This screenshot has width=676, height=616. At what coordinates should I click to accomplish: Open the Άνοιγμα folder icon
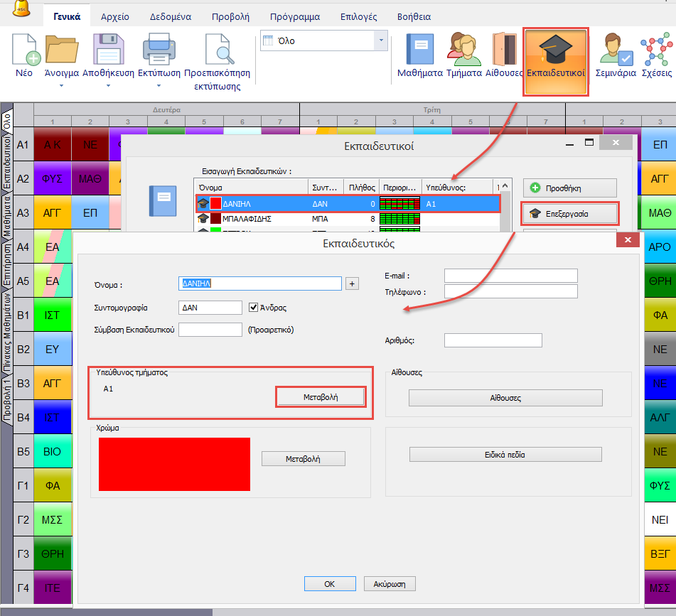click(x=61, y=50)
